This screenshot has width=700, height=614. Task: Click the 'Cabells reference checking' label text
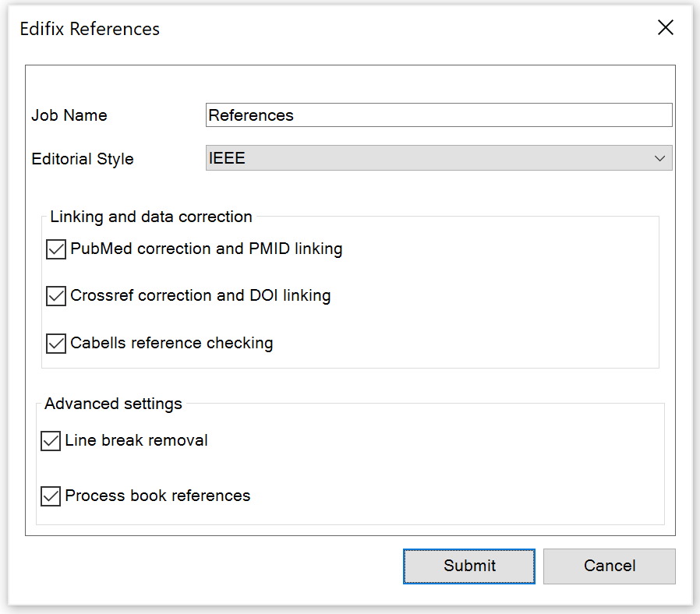171,343
